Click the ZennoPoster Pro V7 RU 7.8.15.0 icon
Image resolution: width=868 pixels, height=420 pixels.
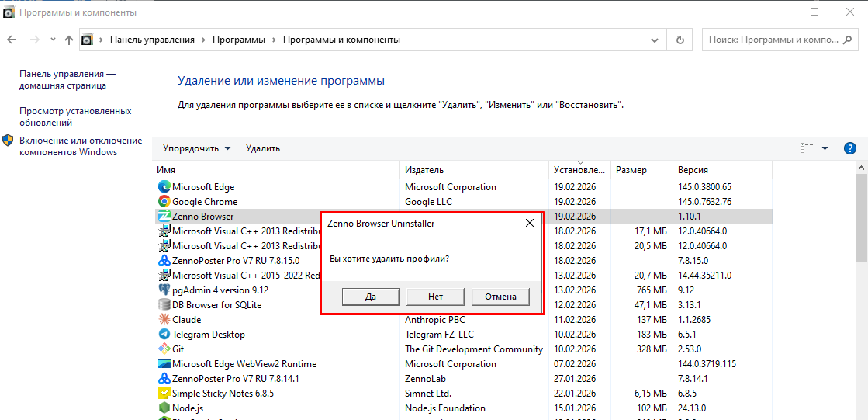tap(164, 260)
